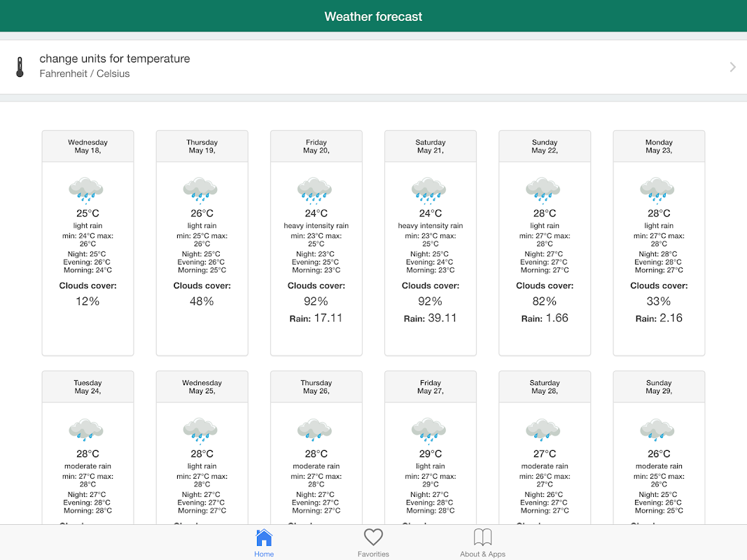Expand the temperature units chevron arrow

[733, 67]
